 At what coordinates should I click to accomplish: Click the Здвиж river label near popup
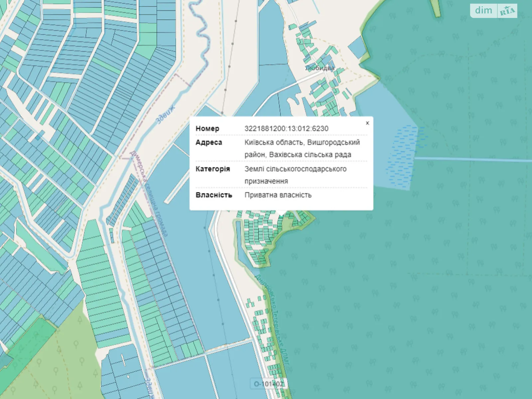click(x=165, y=114)
